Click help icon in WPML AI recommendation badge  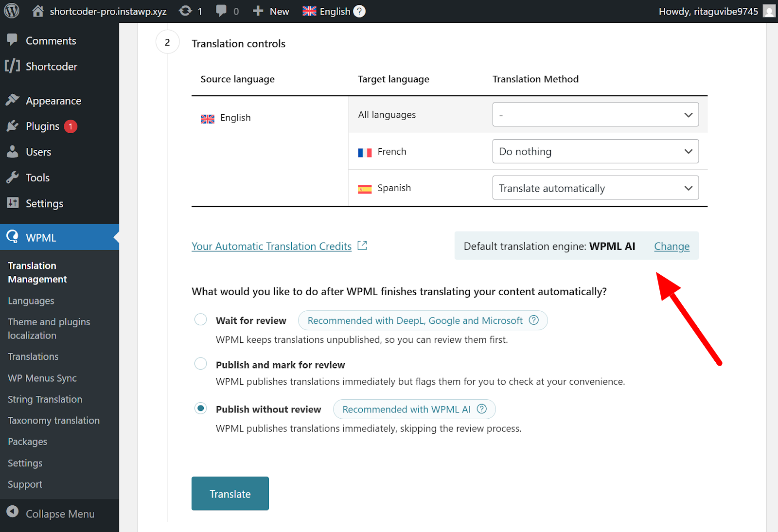[482, 409]
